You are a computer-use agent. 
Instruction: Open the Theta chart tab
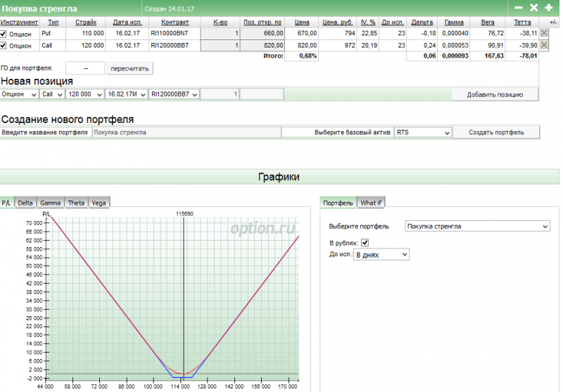tap(76, 203)
